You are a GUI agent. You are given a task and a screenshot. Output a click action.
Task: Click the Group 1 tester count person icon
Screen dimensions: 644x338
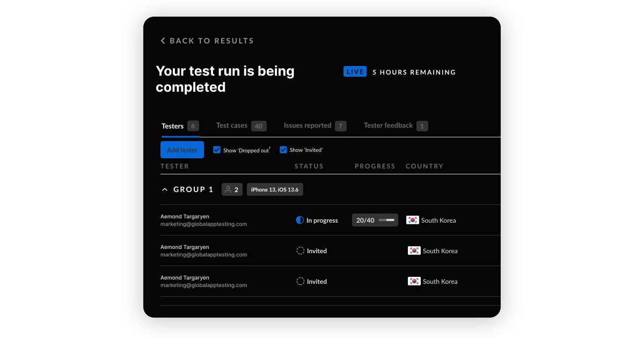tap(228, 189)
